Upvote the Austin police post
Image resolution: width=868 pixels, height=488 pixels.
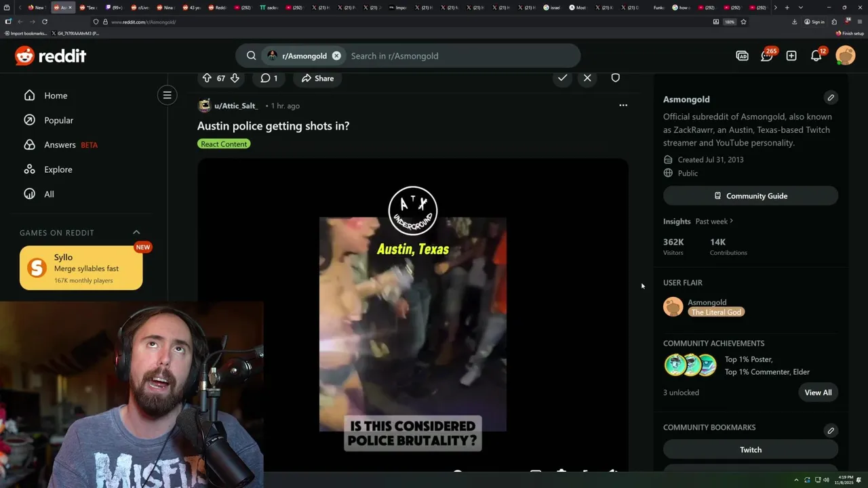pos(207,78)
